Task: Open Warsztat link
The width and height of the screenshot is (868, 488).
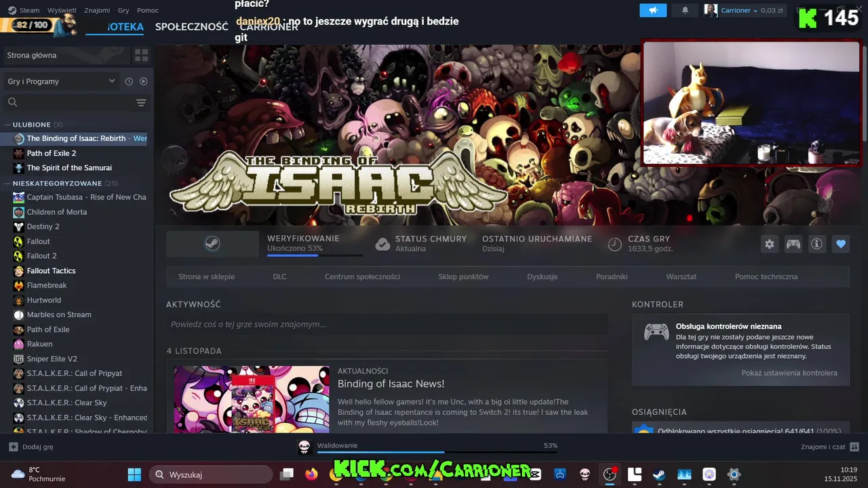Action: point(681,277)
